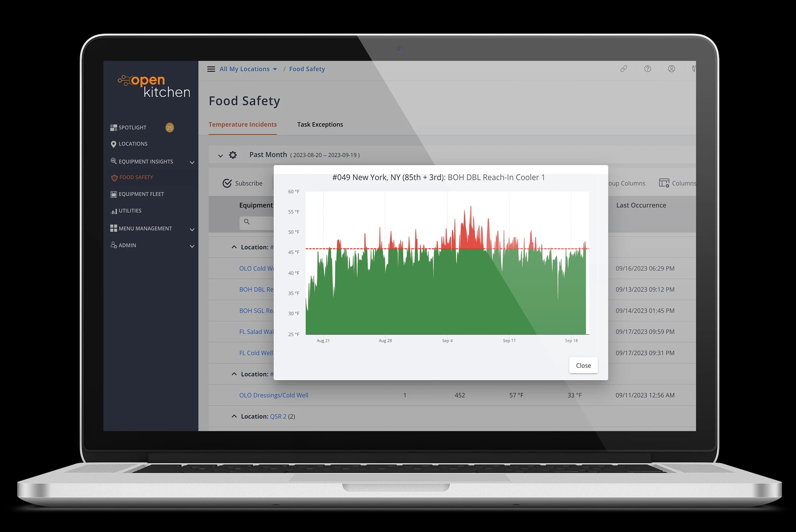Collapse the Past Month filter chevron
This screenshot has height=532, width=796.
[x=221, y=156]
